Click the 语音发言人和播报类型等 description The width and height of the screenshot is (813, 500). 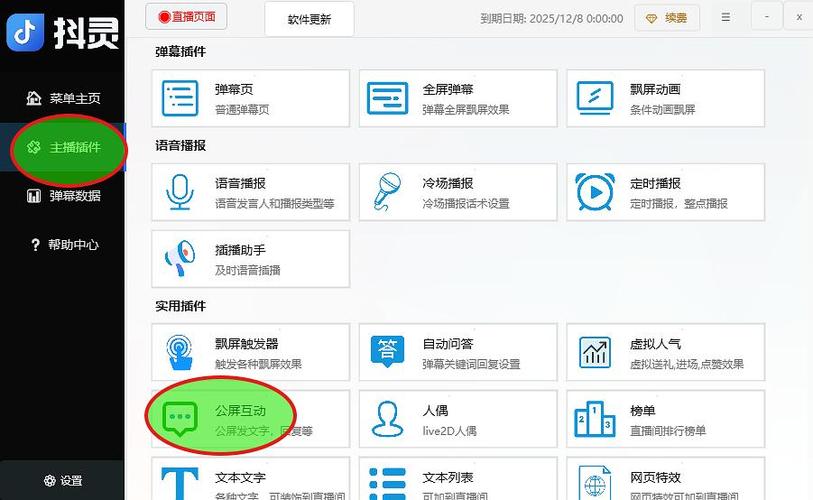pos(275,203)
